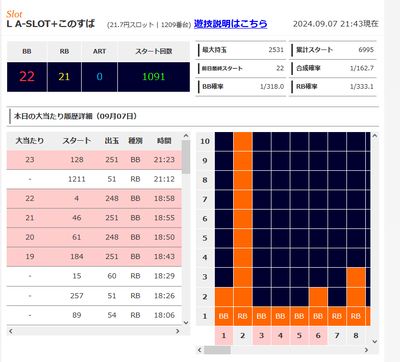Click the 出玉 table column header
The image size is (400, 362).
pos(112,141)
